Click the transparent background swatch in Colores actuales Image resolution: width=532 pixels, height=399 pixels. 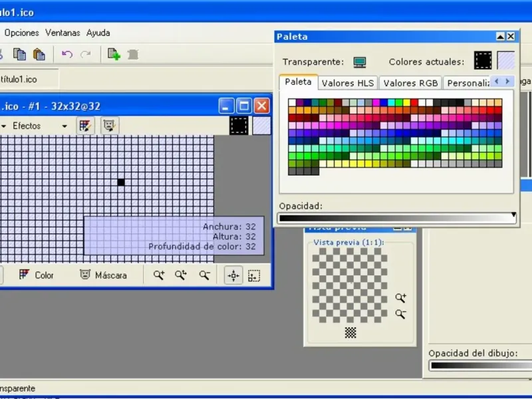coord(506,61)
